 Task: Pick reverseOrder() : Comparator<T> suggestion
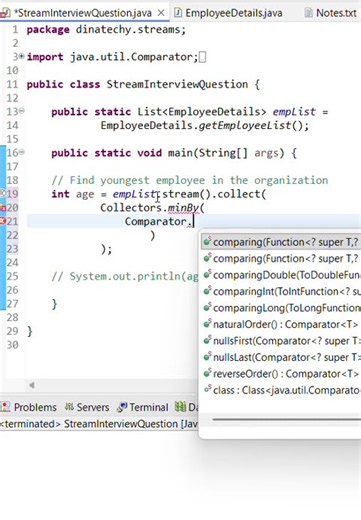coord(281,374)
